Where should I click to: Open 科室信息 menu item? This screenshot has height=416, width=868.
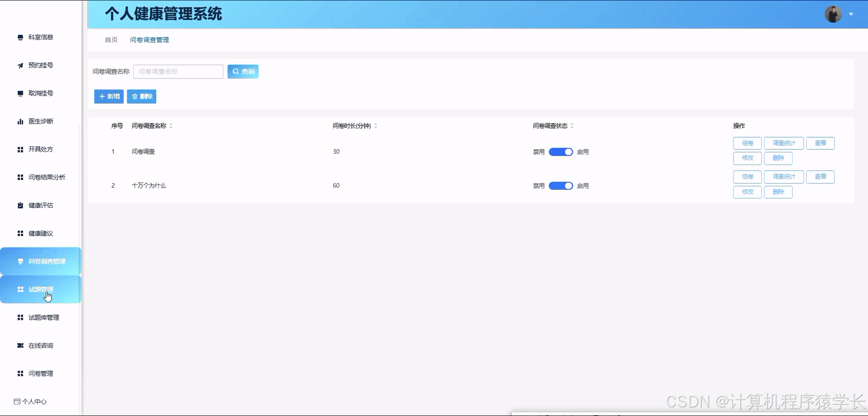[x=41, y=37]
